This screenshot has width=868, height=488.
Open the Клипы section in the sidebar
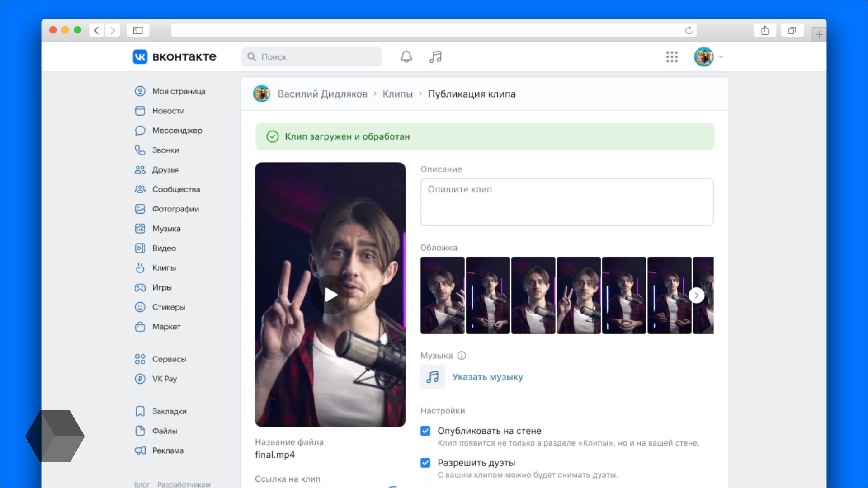coord(164,267)
